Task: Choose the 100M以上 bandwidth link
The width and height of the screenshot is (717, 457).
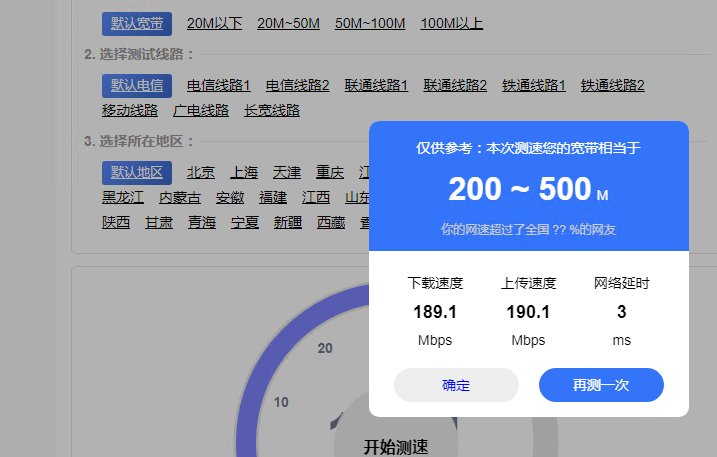Action: pyautogui.click(x=452, y=23)
